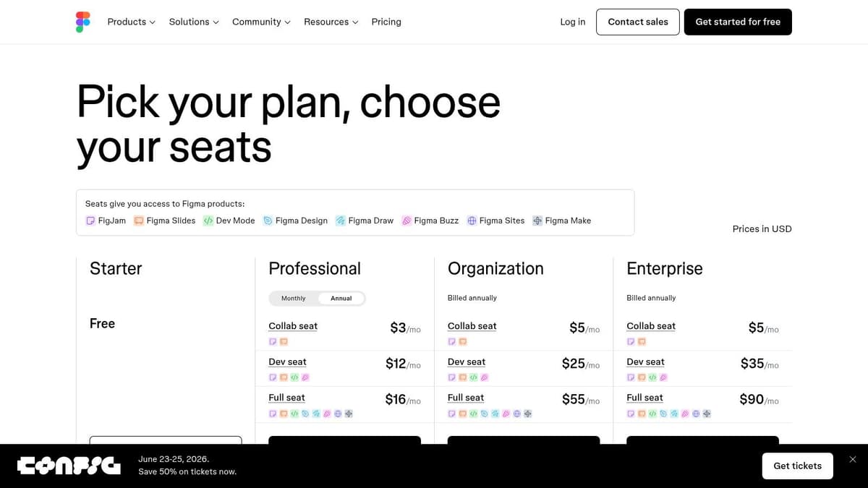
Task: Click the FigJam icon in the products row
Action: 90,221
